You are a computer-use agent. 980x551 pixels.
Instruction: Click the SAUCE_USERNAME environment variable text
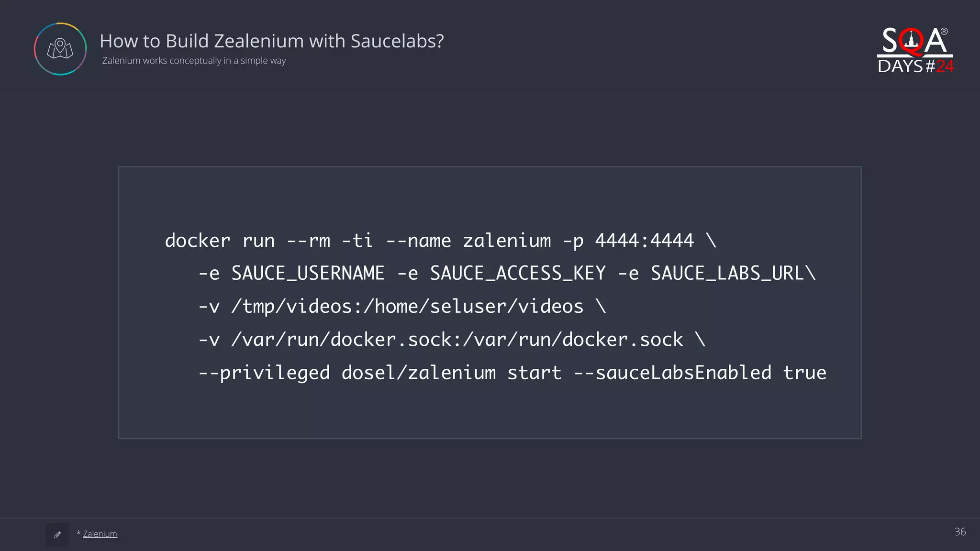(308, 274)
